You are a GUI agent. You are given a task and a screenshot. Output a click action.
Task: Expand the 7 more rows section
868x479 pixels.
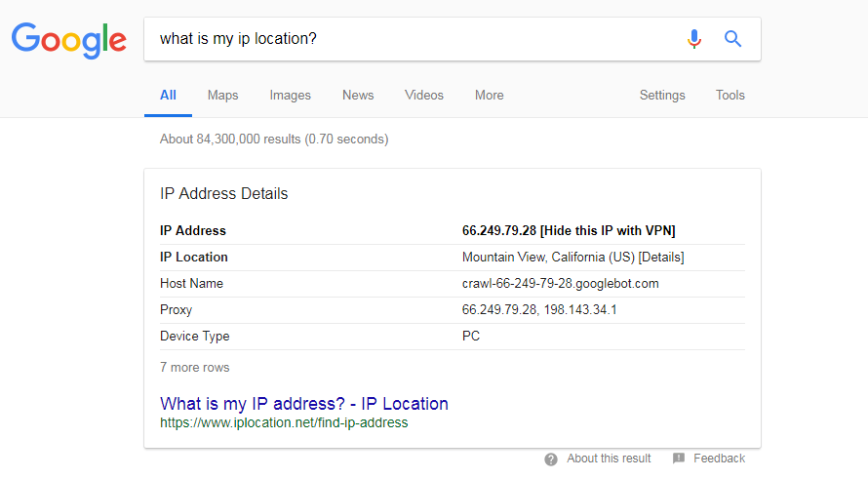tap(195, 368)
